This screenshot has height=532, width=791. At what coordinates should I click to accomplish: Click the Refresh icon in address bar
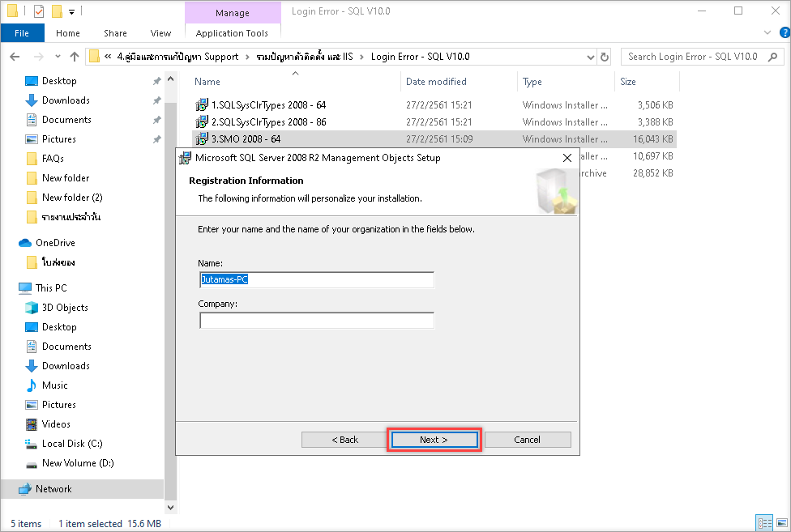pos(605,57)
